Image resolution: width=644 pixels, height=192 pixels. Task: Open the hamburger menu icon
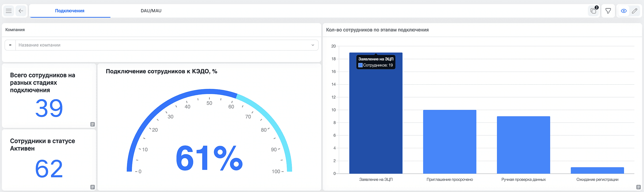(x=9, y=11)
